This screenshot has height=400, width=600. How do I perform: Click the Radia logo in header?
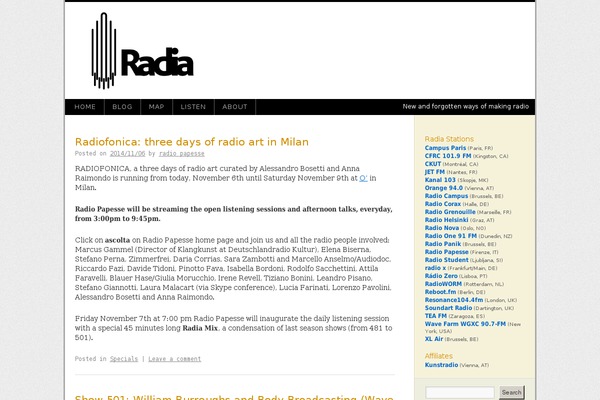[x=142, y=51]
